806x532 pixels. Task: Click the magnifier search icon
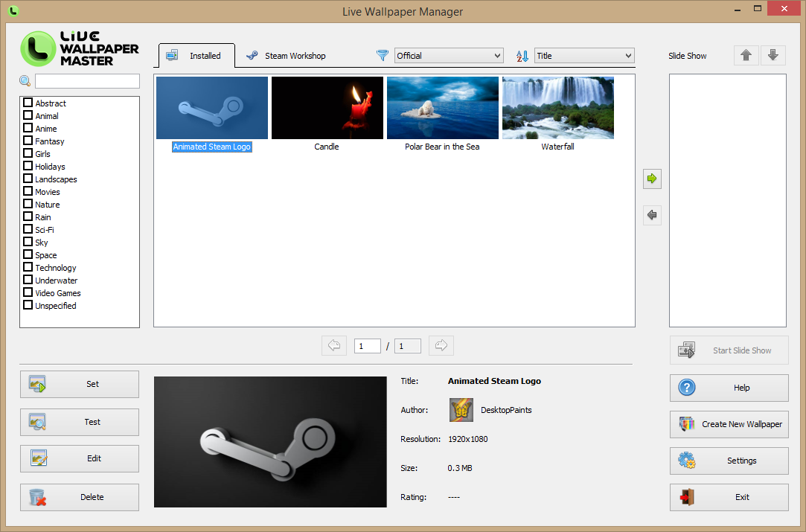[x=25, y=80]
